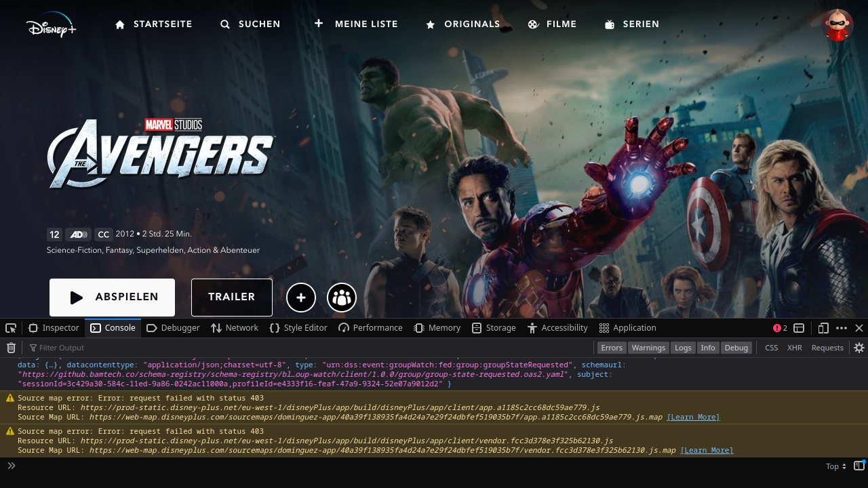Image resolution: width=868 pixels, height=488 pixels.
Task: Switch to the Memory tab
Action: 437,328
